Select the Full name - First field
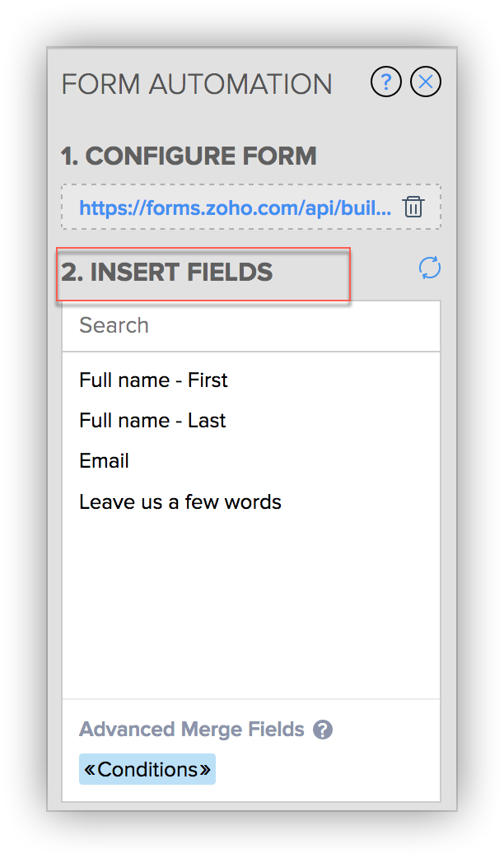This screenshot has width=504, height=858. click(153, 380)
